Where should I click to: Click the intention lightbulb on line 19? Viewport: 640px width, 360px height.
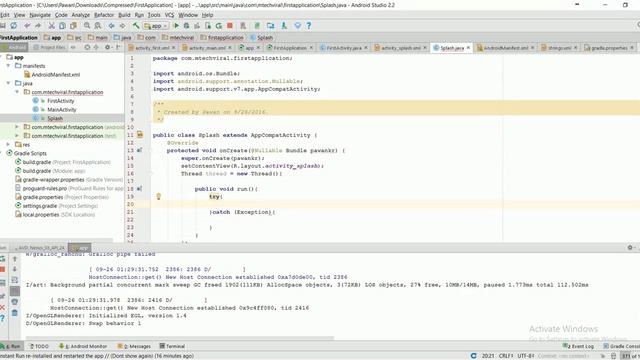[159, 197]
